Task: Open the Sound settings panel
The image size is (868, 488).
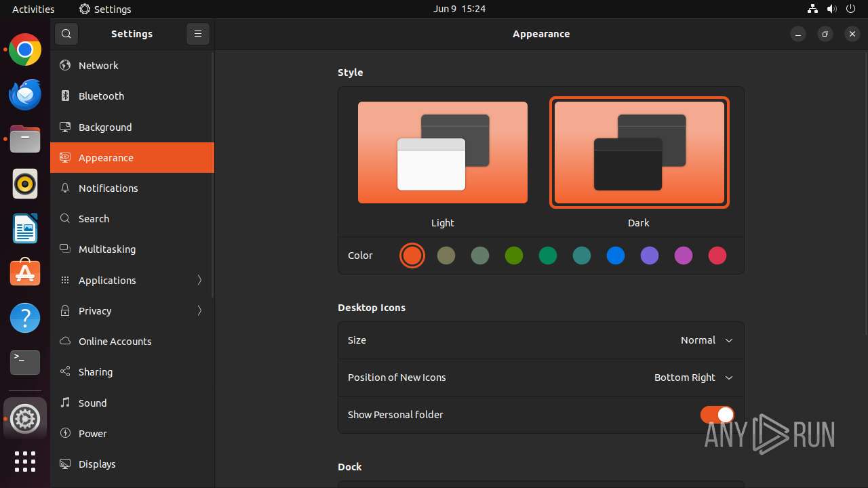Action: pyautogui.click(x=132, y=403)
